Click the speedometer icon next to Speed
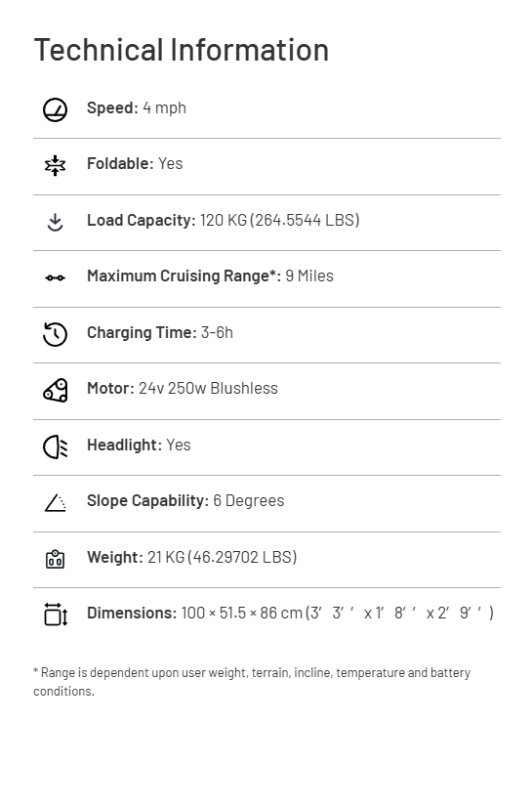The width and height of the screenshot is (532, 807). point(55,109)
